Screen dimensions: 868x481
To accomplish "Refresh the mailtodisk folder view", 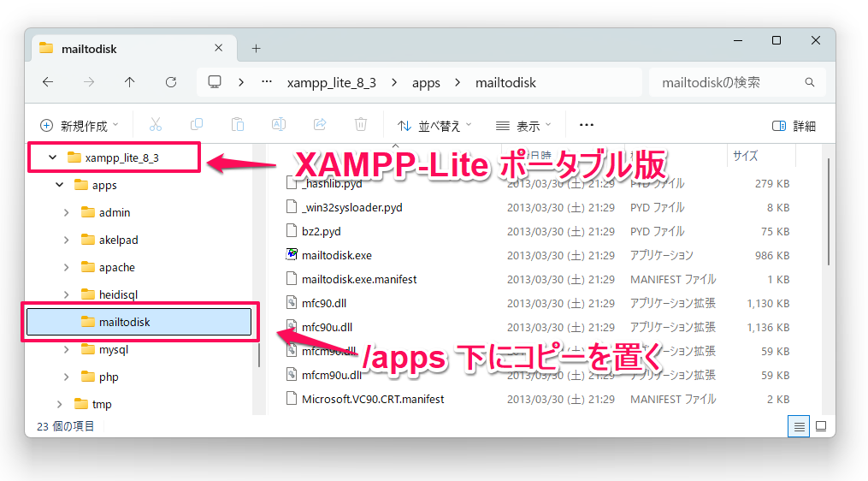I will click(171, 82).
